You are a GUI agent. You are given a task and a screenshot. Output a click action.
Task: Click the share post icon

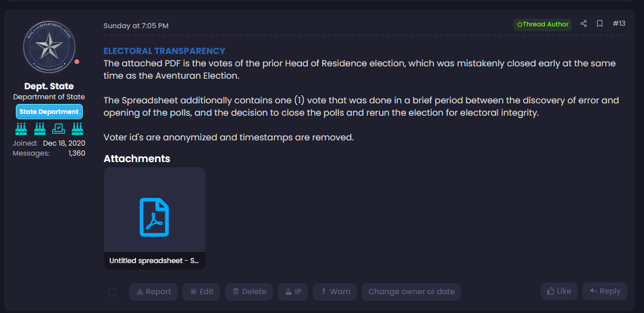(583, 24)
